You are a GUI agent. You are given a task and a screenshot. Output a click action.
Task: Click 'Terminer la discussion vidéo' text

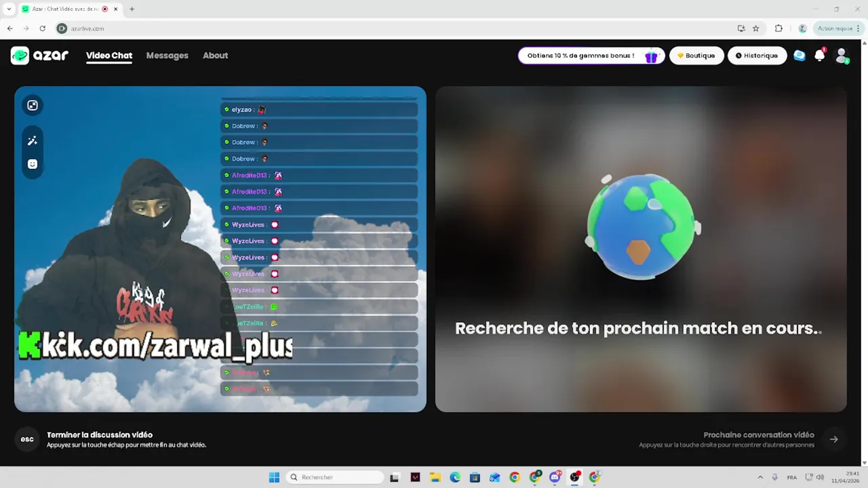point(100,435)
